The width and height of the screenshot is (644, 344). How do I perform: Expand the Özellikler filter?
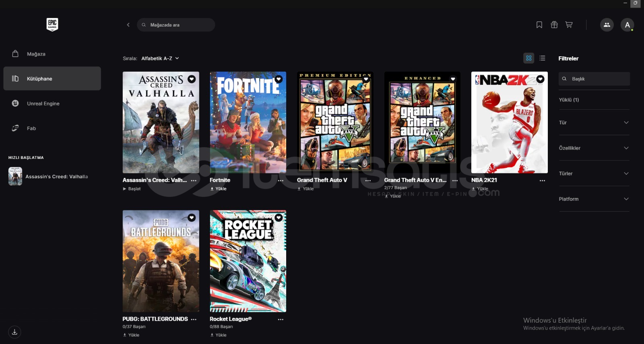pos(594,148)
